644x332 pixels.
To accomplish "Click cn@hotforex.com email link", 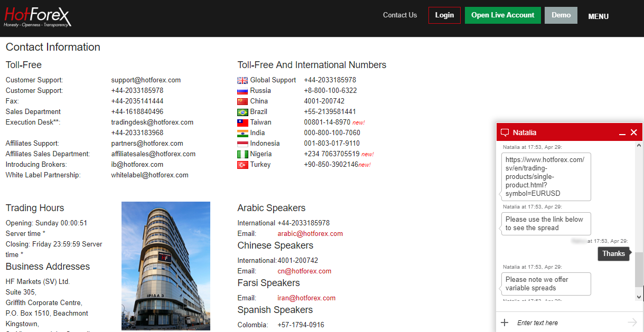I will click(304, 271).
